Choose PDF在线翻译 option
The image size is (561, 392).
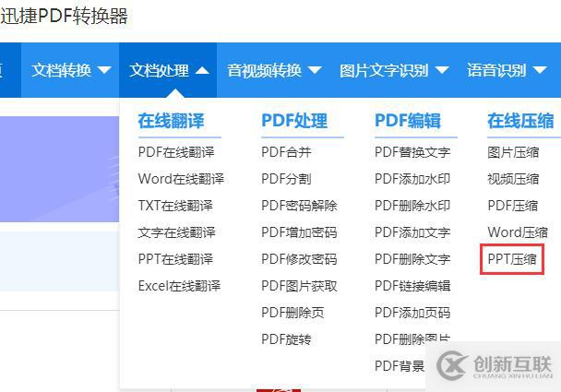[x=176, y=152]
